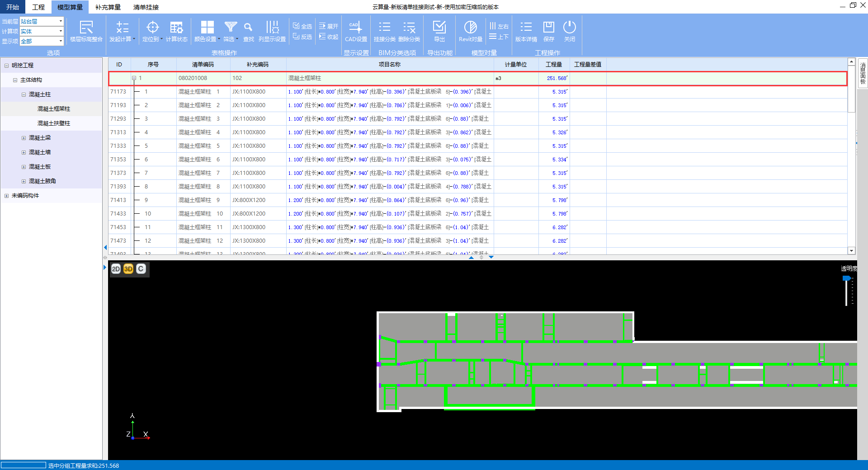
Task: Select table row with ID 71413
Action: click(x=477, y=200)
